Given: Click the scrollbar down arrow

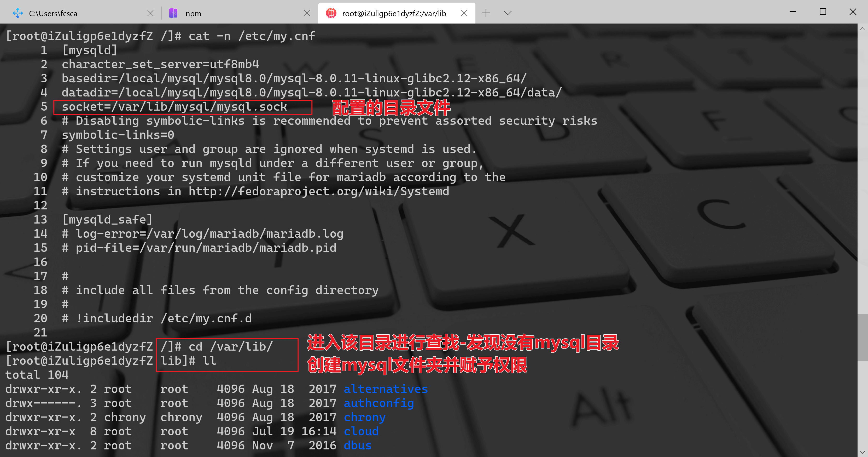Looking at the screenshot, I should click(x=863, y=452).
